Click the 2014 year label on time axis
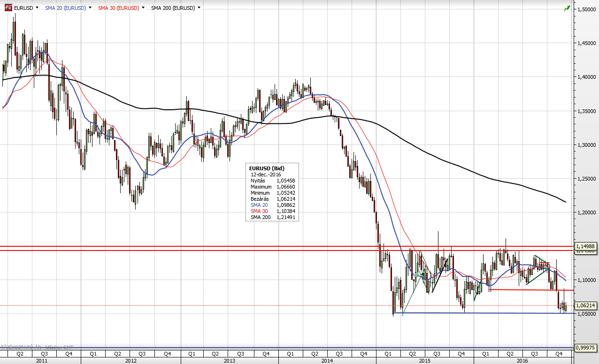This screenshot has height=364, width=599. click(327, 361)
